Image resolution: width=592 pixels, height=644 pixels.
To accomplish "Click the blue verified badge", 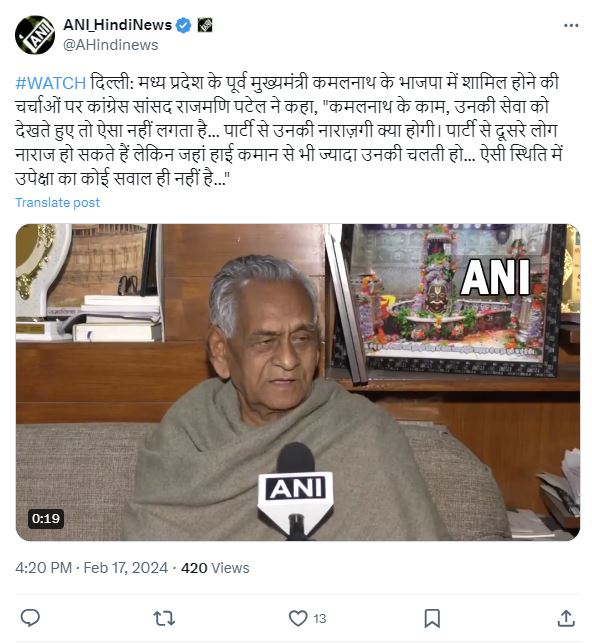I will coord(183,25).
